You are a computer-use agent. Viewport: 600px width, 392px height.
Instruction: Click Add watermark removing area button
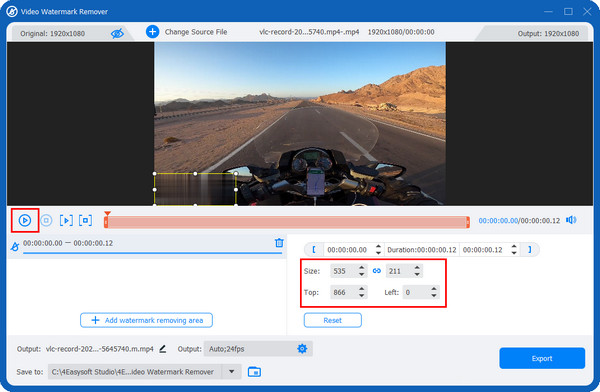(x=146, y=320)
